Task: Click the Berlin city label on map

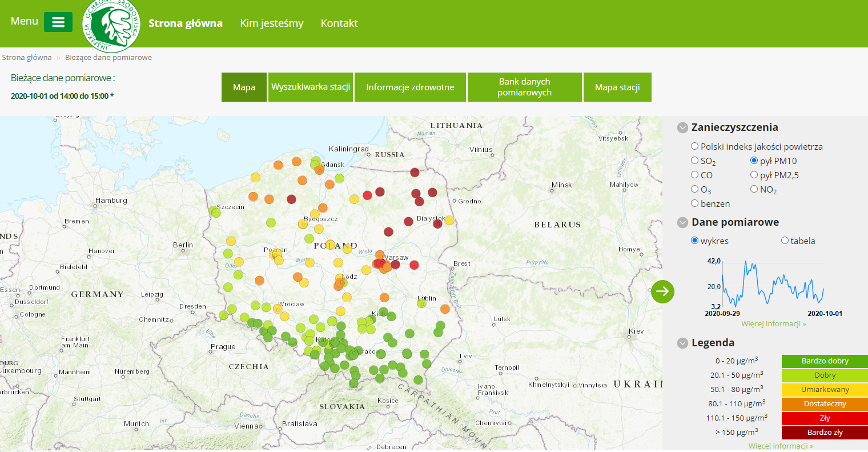Action: (183, 245)
